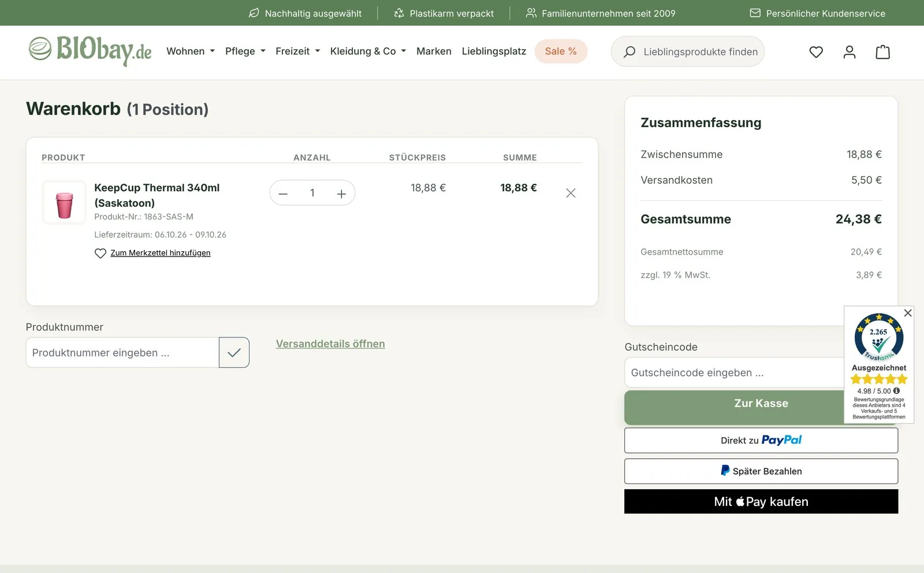Expand the Kleidung & Co menu
This screenshot has width=924, height=573.
click(x=368, y=51)
